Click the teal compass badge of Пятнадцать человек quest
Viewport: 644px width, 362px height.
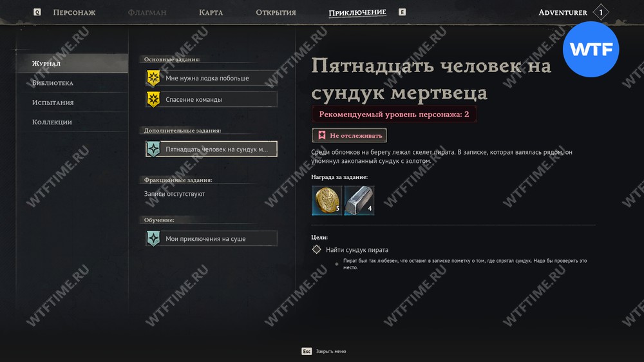(x=153, y=149)
